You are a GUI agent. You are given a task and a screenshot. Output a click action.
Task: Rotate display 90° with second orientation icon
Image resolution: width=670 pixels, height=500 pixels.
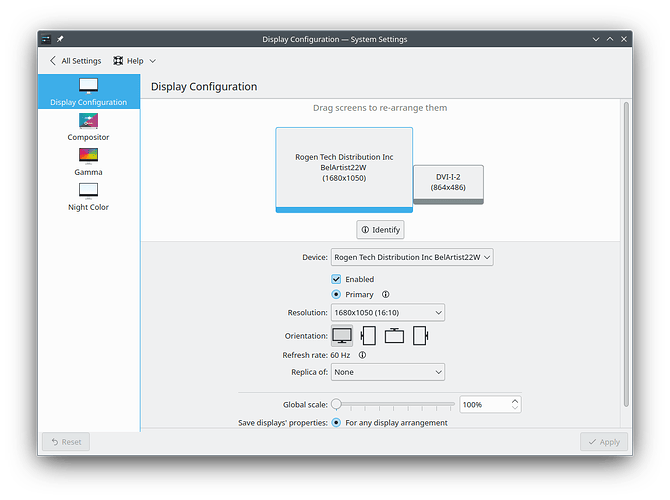(368, 335)
